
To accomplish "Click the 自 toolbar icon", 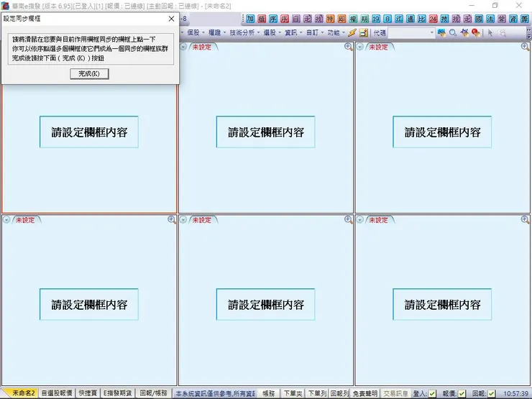I will (x=296, y=19).
